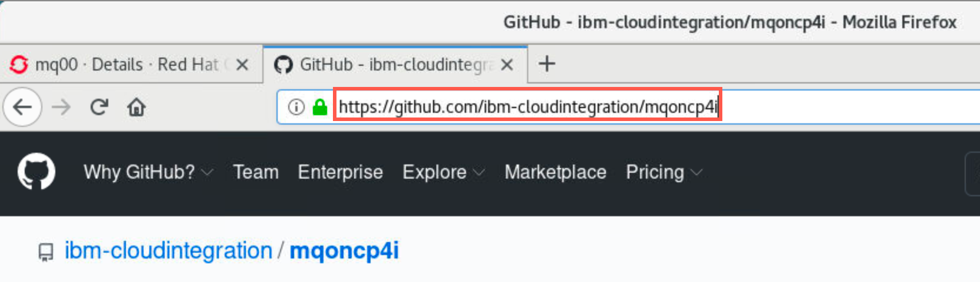
Task: Expand the Pricing dropdown menu
Action: (664, 172)
